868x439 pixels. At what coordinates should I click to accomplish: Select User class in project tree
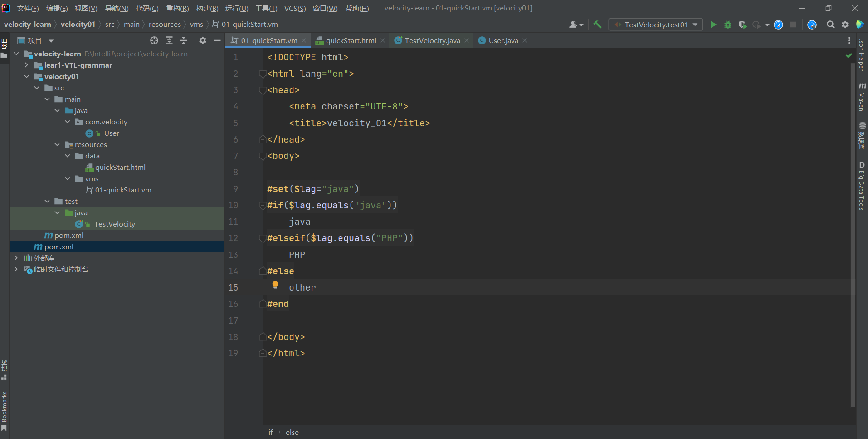(112, 133)
